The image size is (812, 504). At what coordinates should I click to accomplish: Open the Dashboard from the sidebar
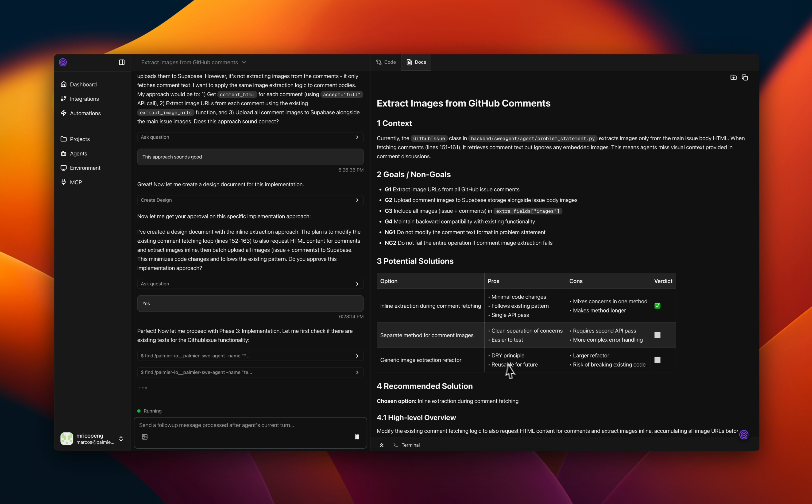click(83, 84)
